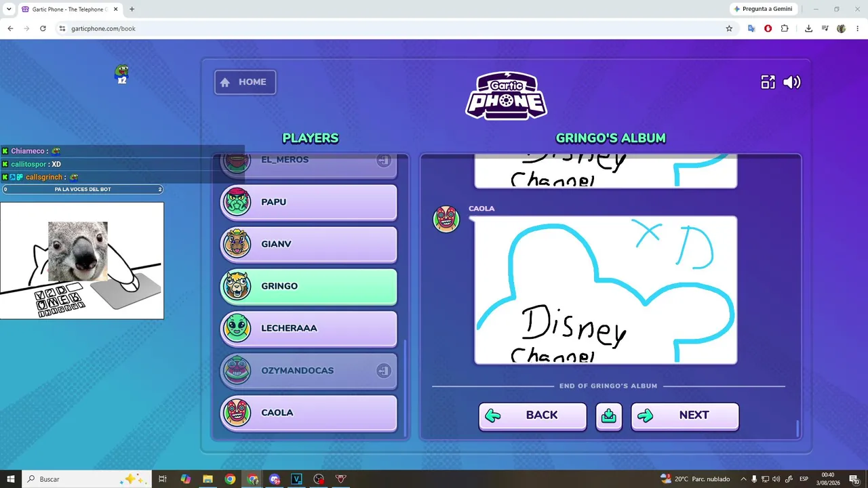The height and width of the screenshot is (488, 868).
Task: Open a new browser tab
Action: [132, 9]
